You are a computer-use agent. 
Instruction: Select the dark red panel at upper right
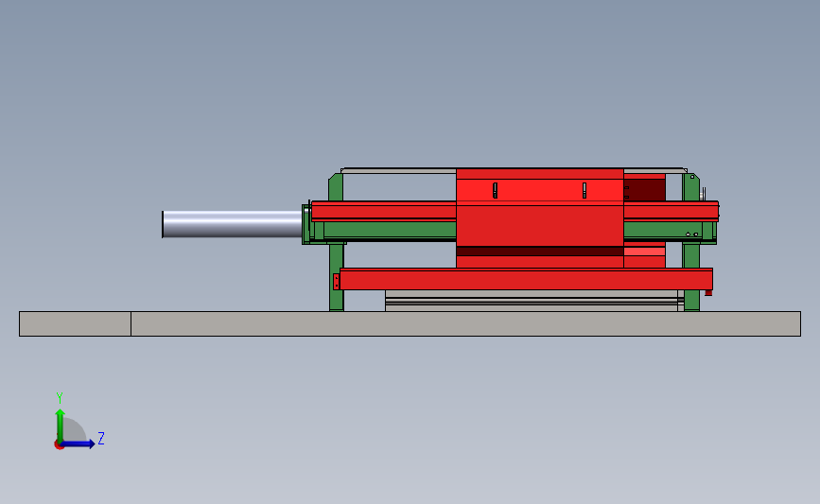click(x=644, y=190)
